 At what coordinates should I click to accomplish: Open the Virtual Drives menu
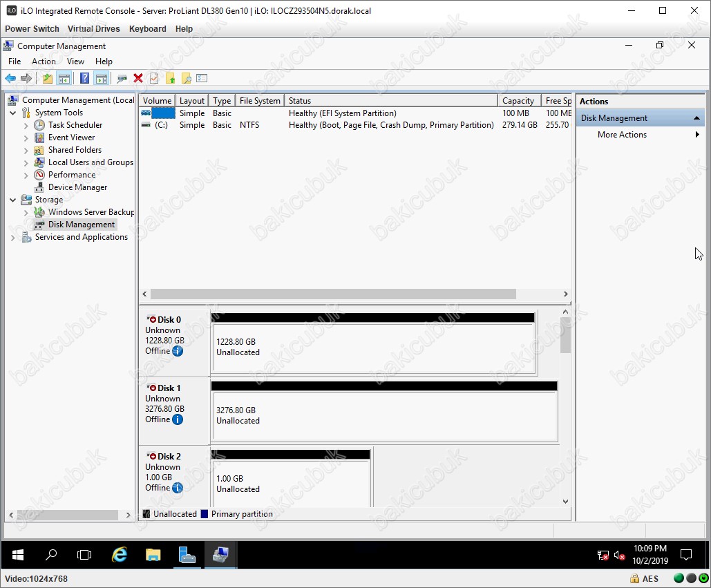pyautogui.click(x=94, y=28)
